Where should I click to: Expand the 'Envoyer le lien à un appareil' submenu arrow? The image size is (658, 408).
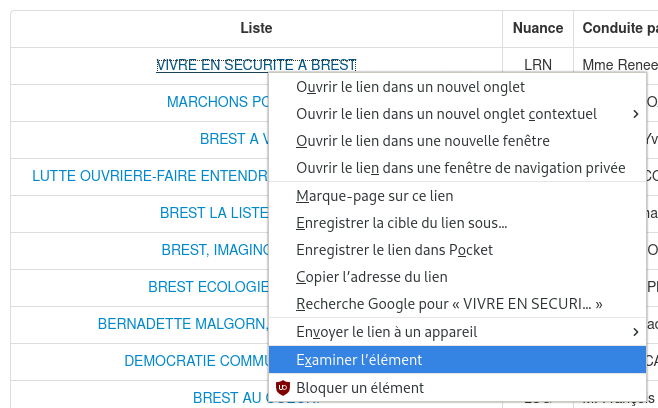635,332
